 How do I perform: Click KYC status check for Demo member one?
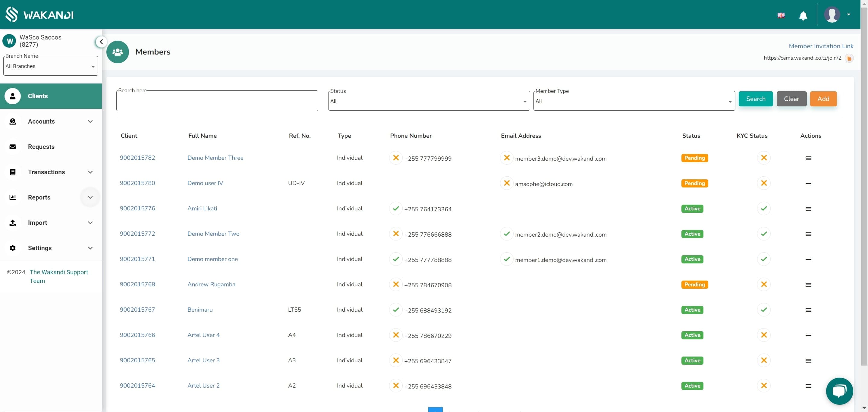tap(763, 259)
